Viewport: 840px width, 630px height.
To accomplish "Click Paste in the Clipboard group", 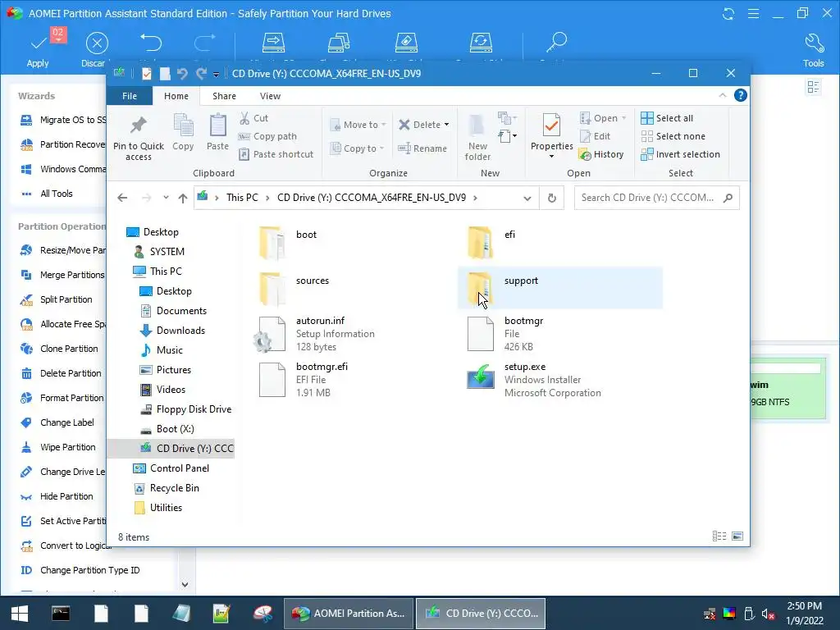I will tap(217, 132).
